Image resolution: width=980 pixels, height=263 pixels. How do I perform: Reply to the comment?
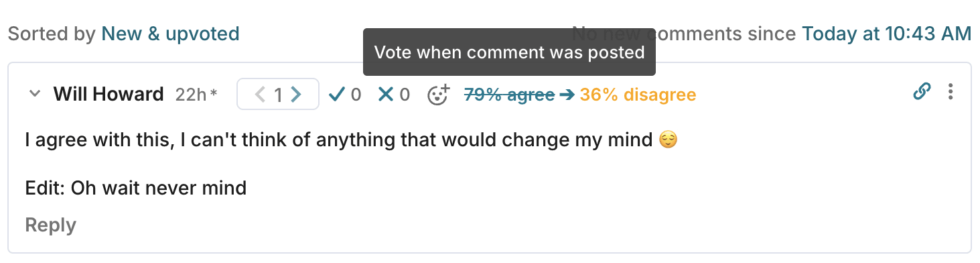51,225
